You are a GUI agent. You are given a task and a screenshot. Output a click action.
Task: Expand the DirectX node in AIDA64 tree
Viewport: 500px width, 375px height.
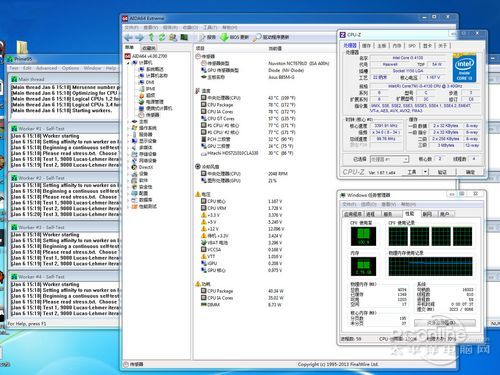tap(128, 167)
